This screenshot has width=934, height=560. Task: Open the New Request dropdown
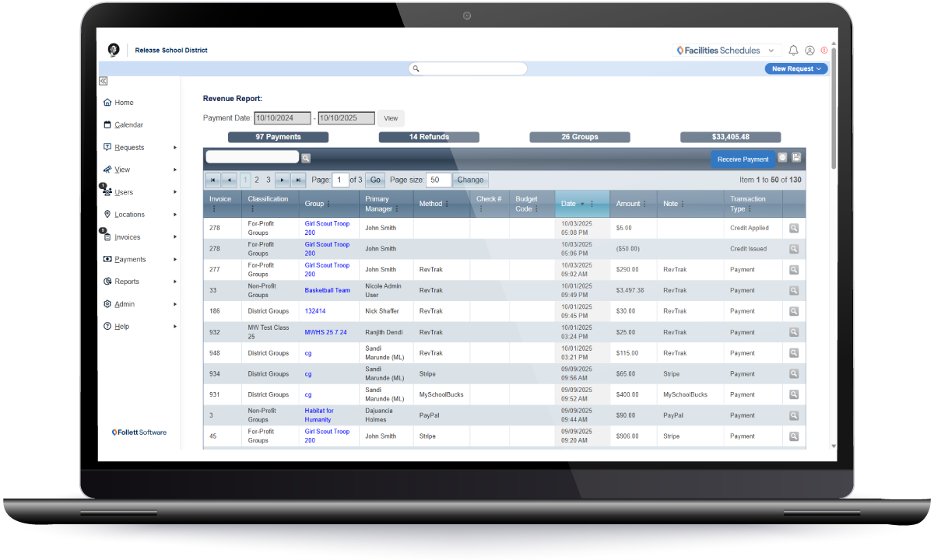[796, 68]
